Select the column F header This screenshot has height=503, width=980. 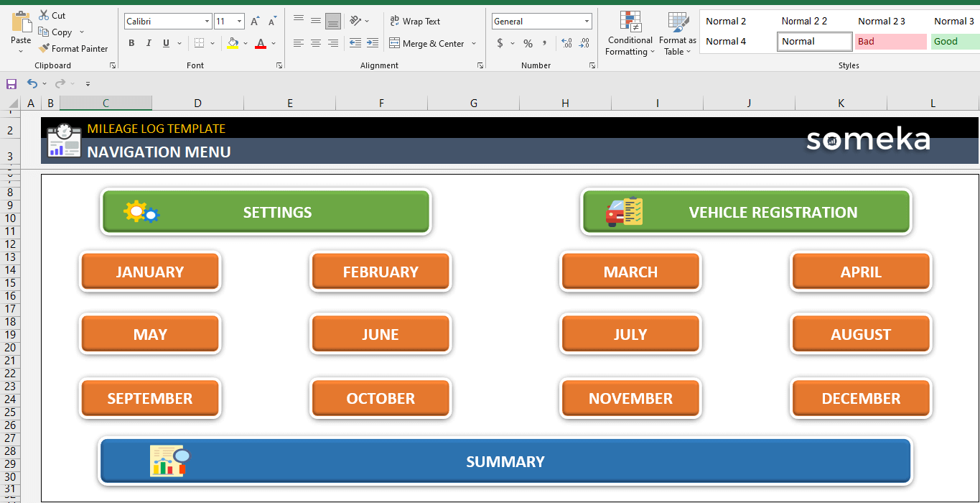click(x=381, y=103)
